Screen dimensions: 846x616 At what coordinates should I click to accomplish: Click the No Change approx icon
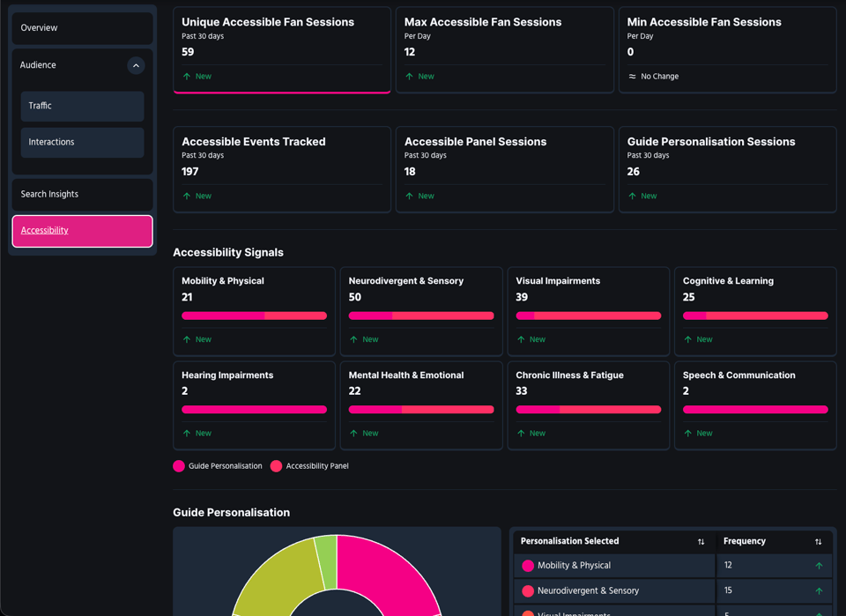[633, 77]
